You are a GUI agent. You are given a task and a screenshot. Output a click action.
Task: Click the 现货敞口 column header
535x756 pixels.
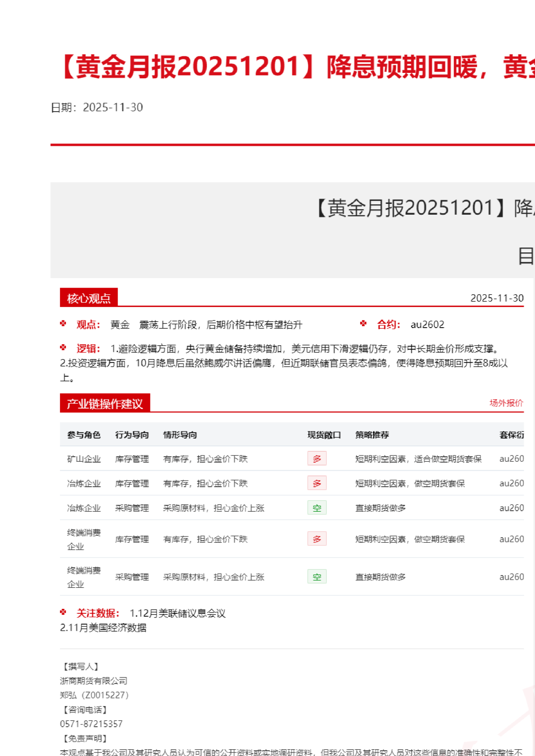(324, 435)
